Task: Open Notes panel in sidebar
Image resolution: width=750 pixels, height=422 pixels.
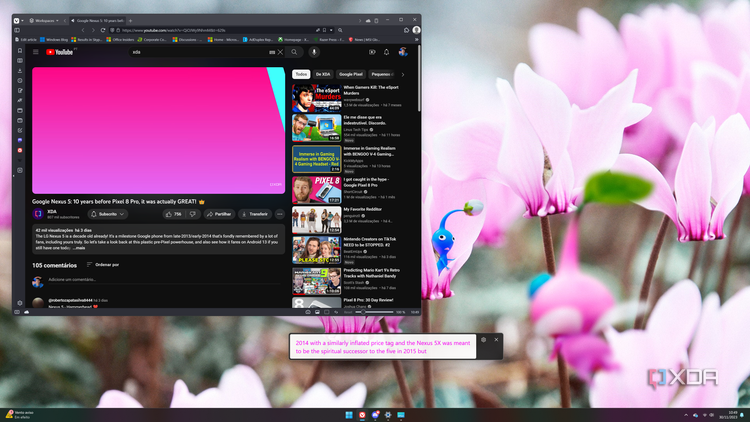Action: click(x=20, y=90)
